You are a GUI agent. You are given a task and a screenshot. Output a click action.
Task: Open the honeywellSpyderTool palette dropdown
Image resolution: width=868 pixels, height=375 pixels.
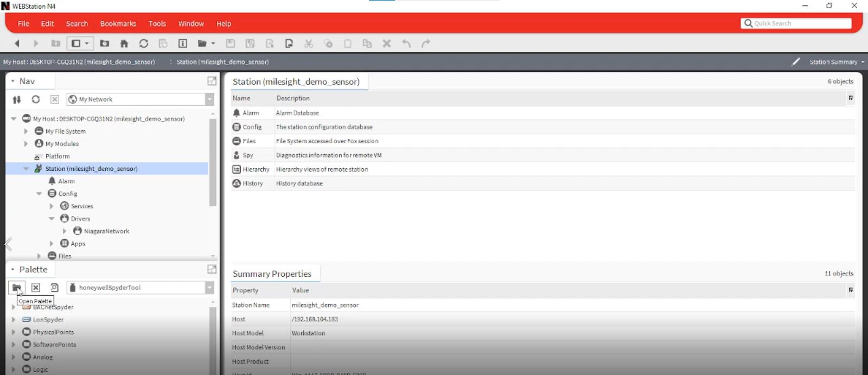(209, 288)
